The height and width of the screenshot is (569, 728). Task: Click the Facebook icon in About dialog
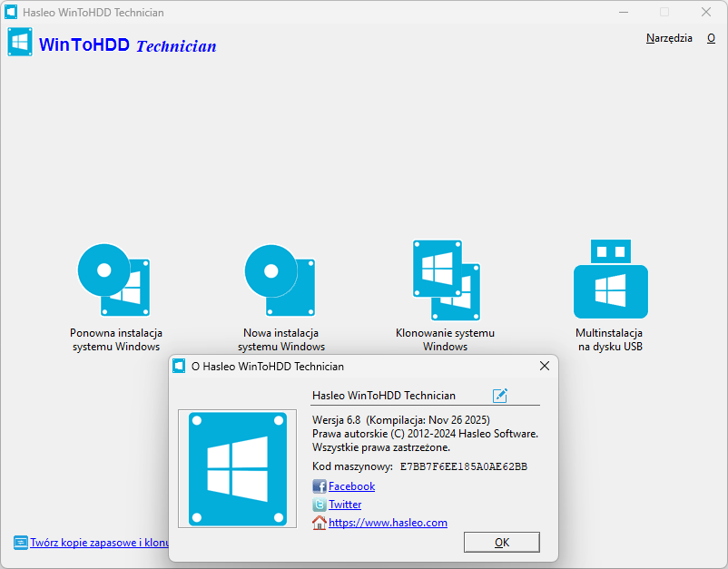coord(320,486)
